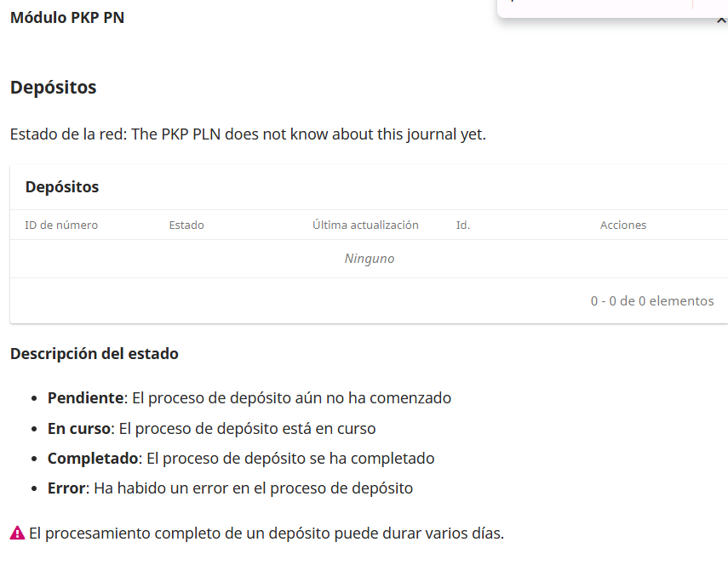The image size is (728, 565).
Task: Click the Acciones column header
Action: pyautogui.click(x=622, y=225)
